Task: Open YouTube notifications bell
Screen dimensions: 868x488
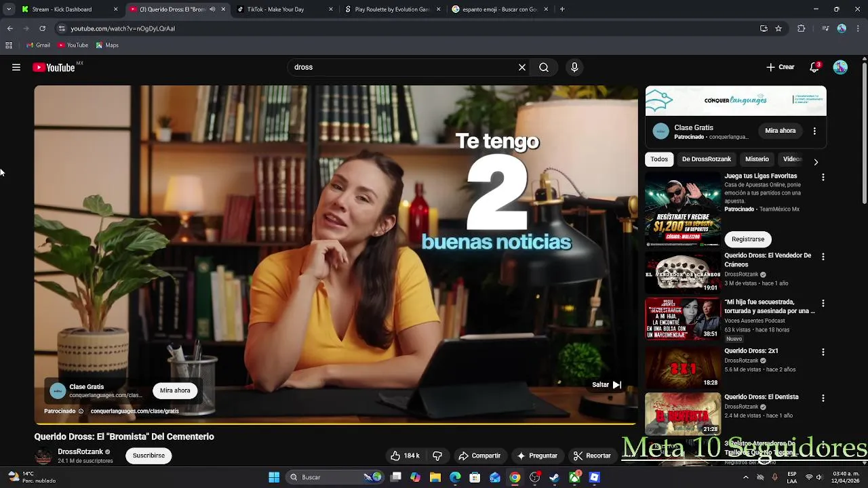Action: tap(814, 67)
